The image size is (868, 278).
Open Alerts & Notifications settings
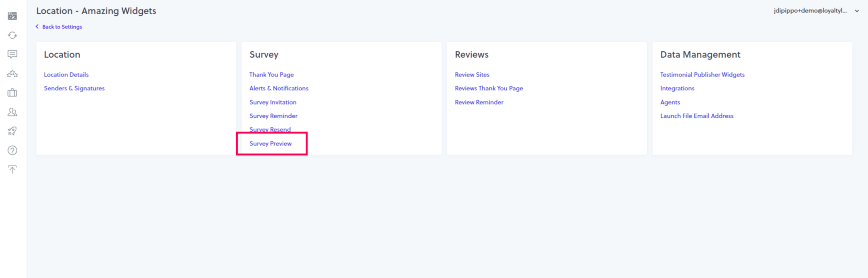point(279,88)
